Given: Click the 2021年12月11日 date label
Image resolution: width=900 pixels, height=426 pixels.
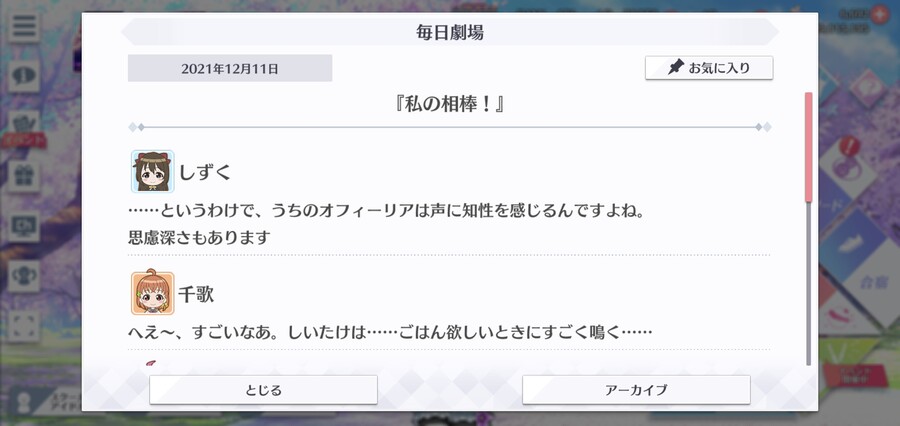Looking at the screenshot, I should tap(230, 68).
